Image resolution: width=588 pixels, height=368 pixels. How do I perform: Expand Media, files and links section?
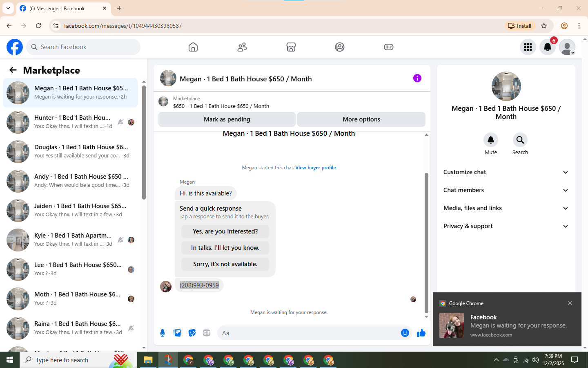506,208
